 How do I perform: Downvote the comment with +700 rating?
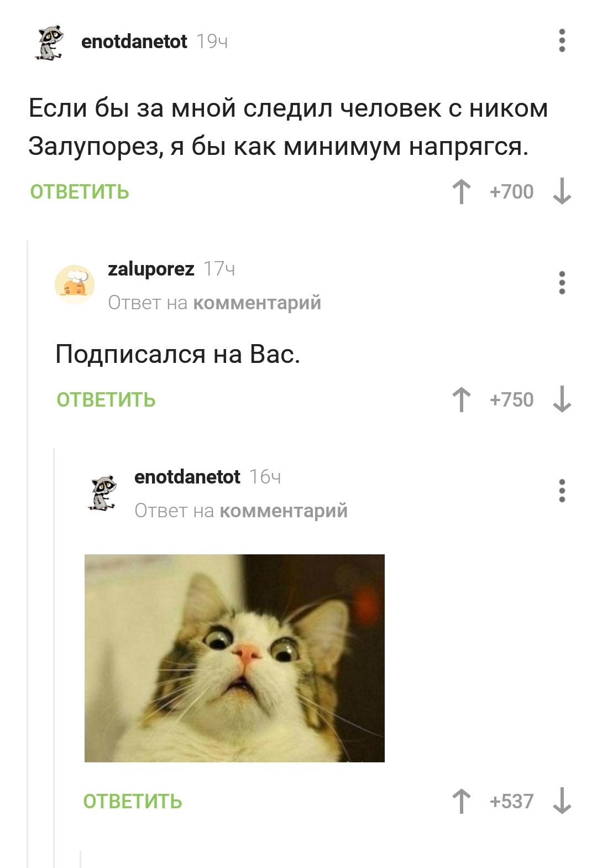pos(562,191)
